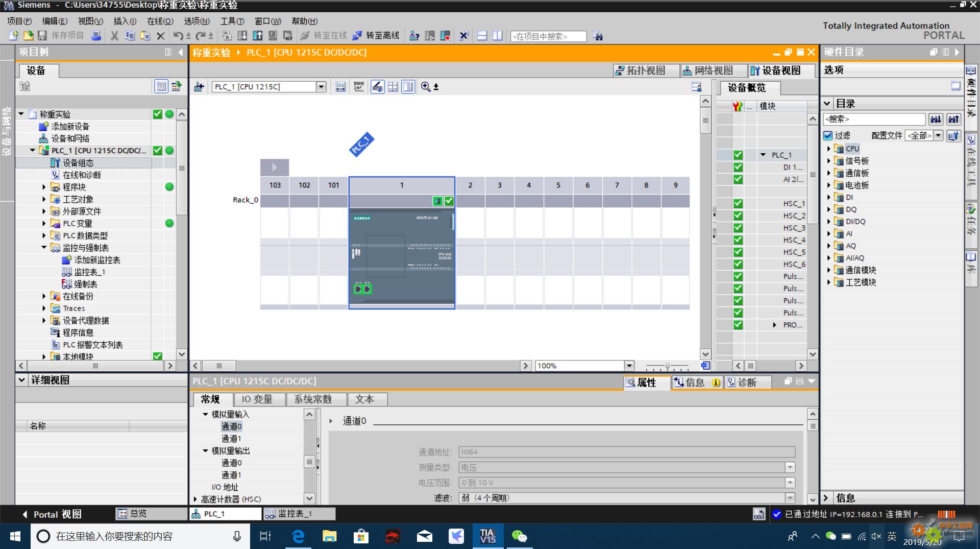Screen dimensions: 980x549
Task: Collapse the 监控与强制表 tree node
Action: [44, 248]
